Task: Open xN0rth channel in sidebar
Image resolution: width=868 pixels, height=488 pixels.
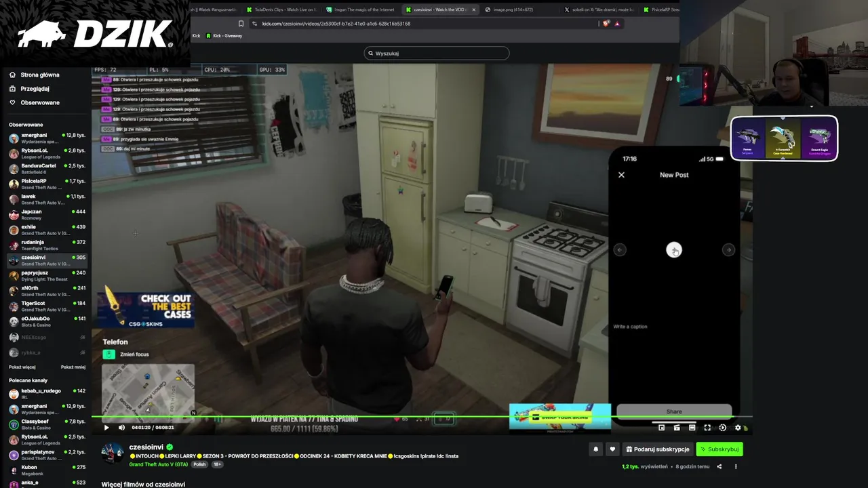Action: click(x=47, y=291)
